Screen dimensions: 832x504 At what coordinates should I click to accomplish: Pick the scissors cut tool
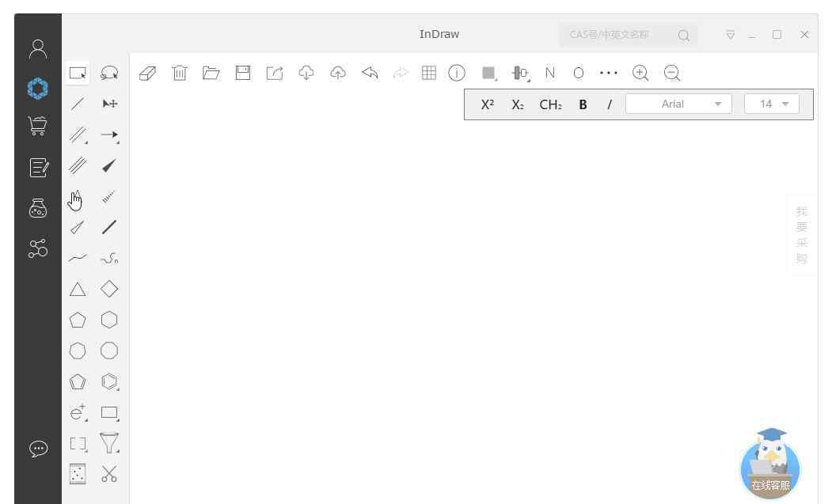tap(109, 474)
